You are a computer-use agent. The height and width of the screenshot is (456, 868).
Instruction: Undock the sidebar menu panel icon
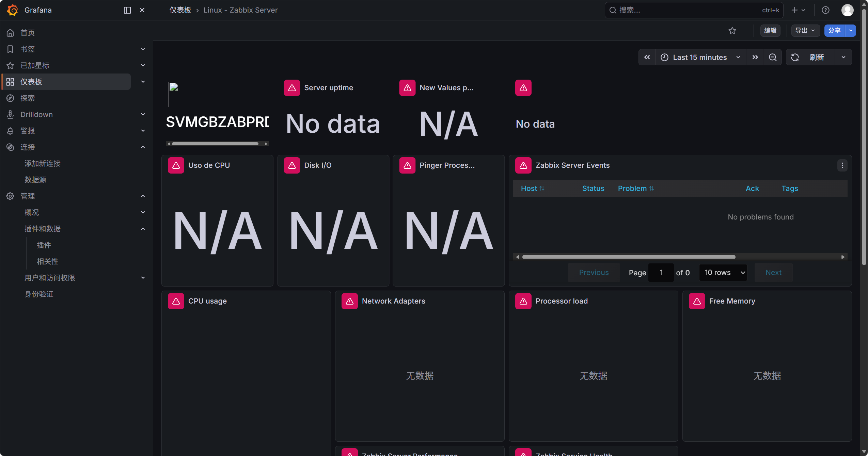[x=127, y=10]
